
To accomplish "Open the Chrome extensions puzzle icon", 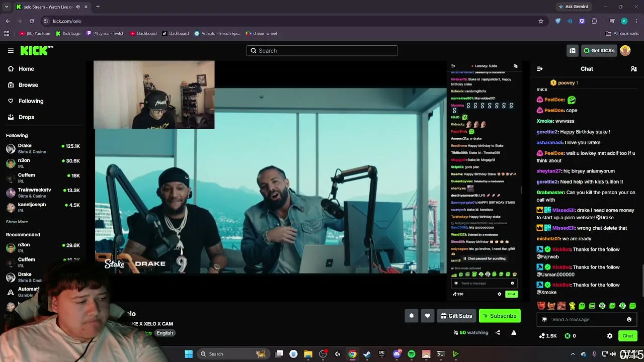I will click(594, 21).
